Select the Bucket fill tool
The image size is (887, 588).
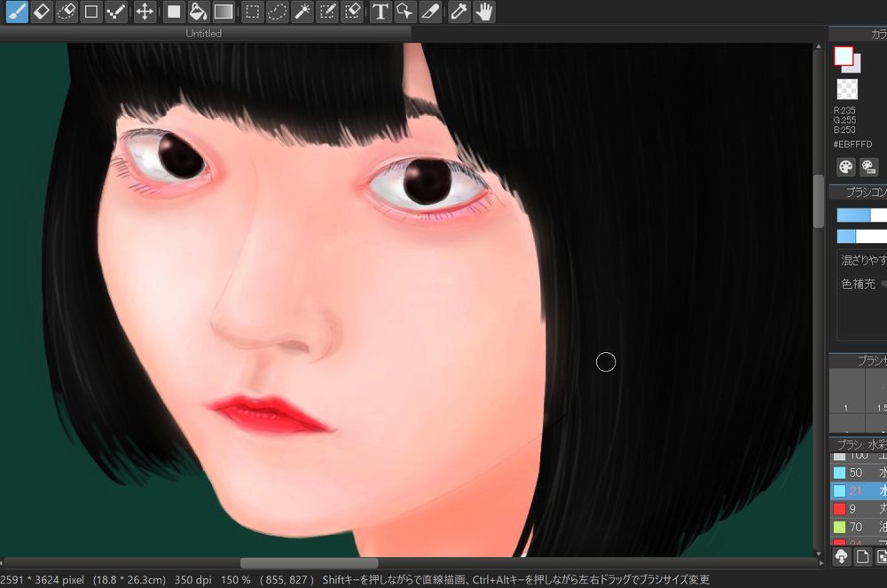pyautogui.click(x=199, y=12)
